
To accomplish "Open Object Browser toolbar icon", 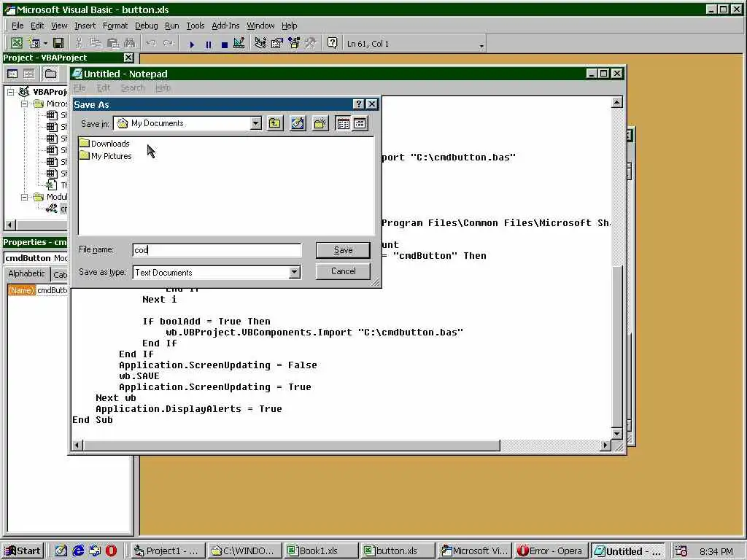I will 294,43.
